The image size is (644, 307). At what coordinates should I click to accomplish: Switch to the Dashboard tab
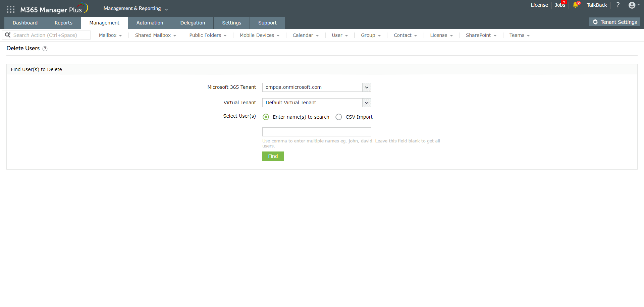(x=25, y=23)
